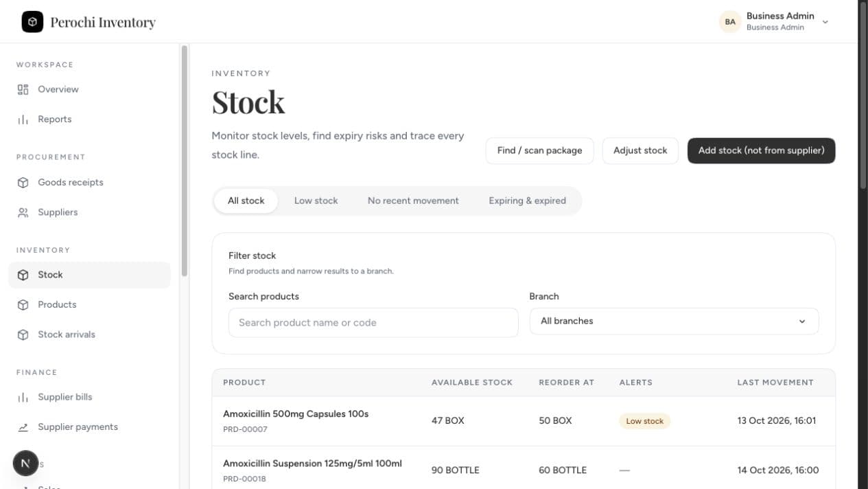
Task: Click the Find / scan package button
Action: 539,150
